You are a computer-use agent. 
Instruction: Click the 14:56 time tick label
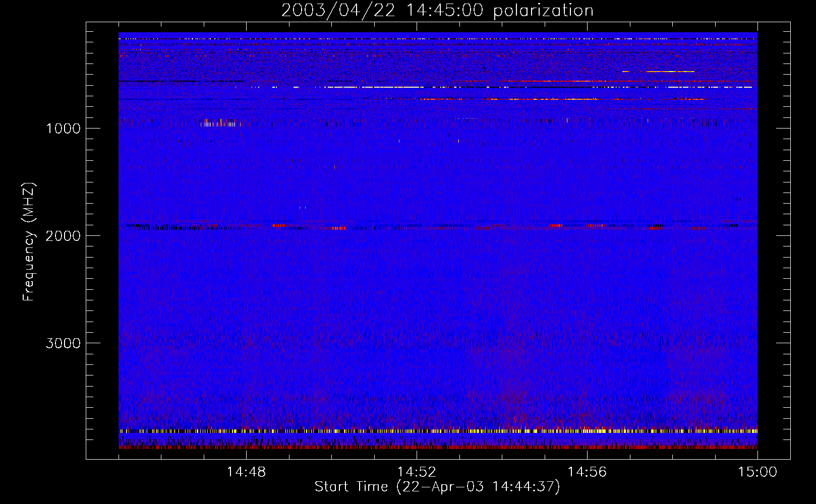pos(587,472)
